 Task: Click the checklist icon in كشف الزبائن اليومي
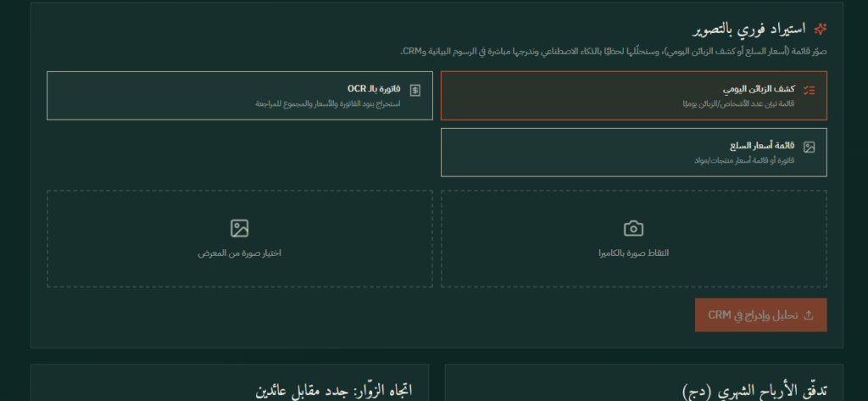pyautogui.click(x=810, y=90)
